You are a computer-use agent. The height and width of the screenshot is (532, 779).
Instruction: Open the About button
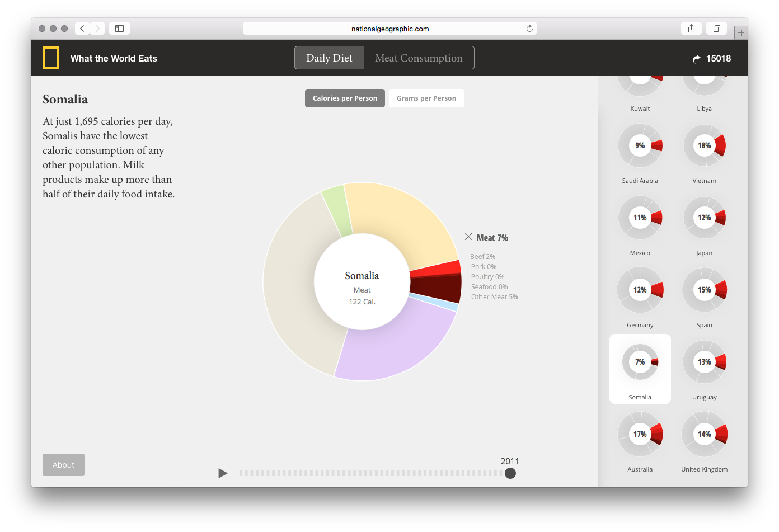(x=63, y=465)
